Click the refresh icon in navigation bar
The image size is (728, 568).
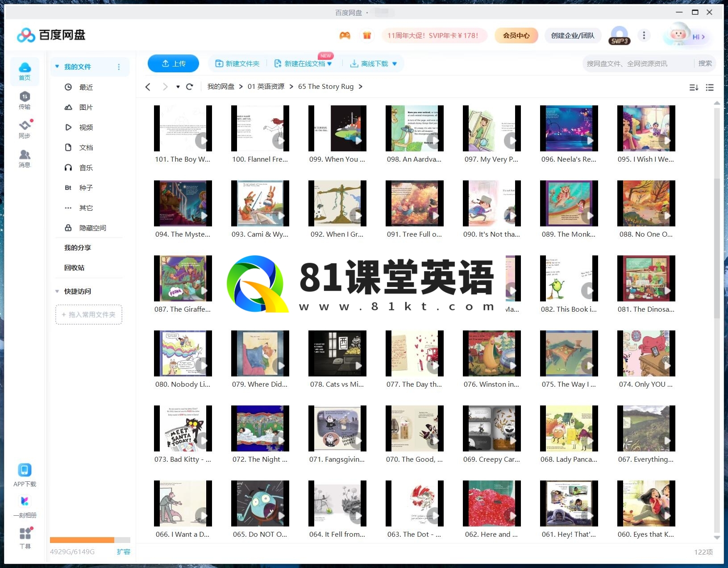[x=189, y=87]
